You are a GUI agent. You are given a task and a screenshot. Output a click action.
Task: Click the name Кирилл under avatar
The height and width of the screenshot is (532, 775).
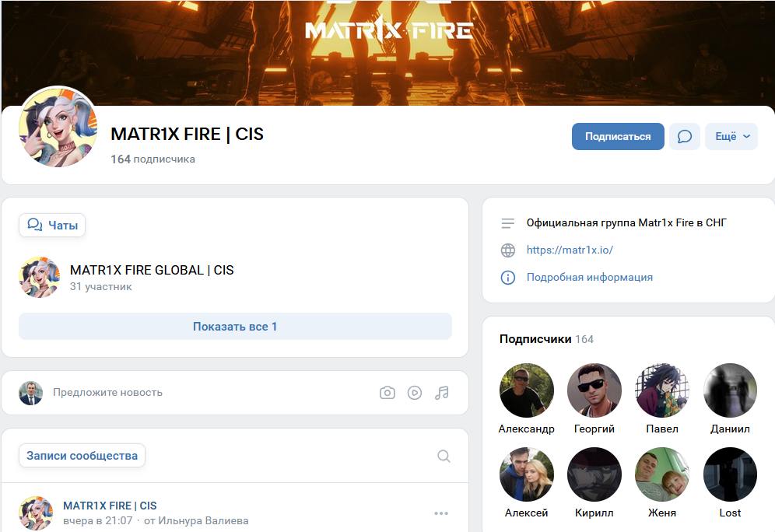point(594,513)
